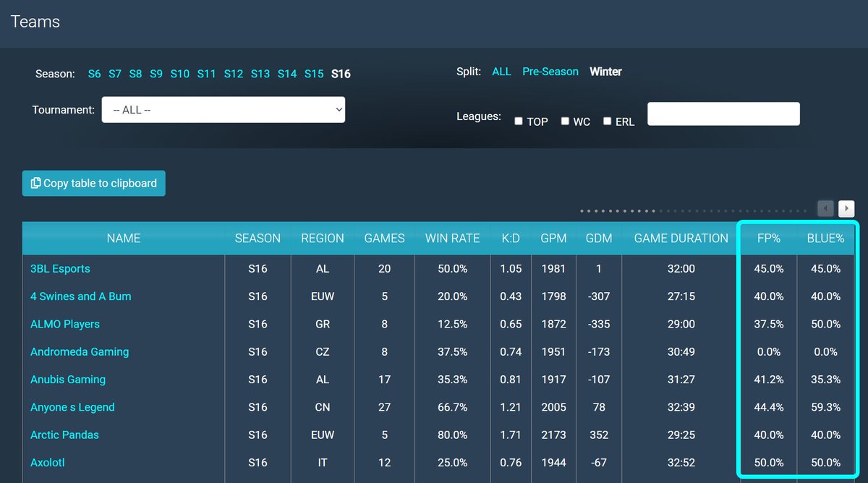This screenshot has height=483, width=868.
Task: Open the Andromeda Gaming team link
Action: [x=80, y=352]
